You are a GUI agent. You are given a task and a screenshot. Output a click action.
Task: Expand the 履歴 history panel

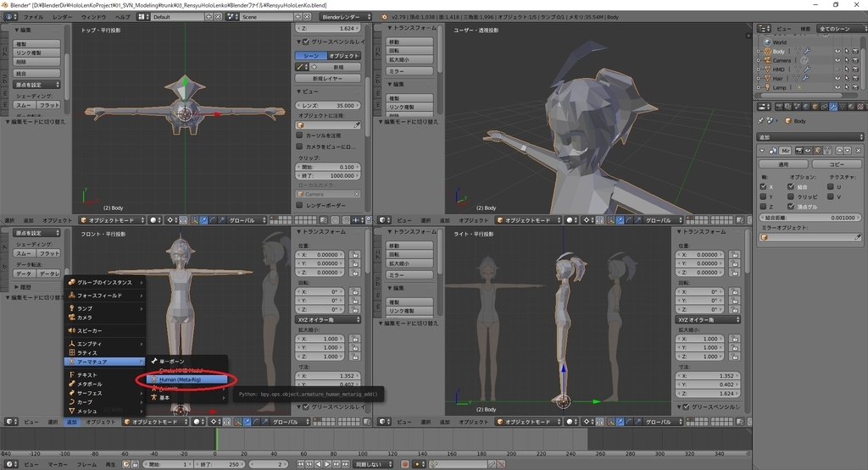coord(17,287)
